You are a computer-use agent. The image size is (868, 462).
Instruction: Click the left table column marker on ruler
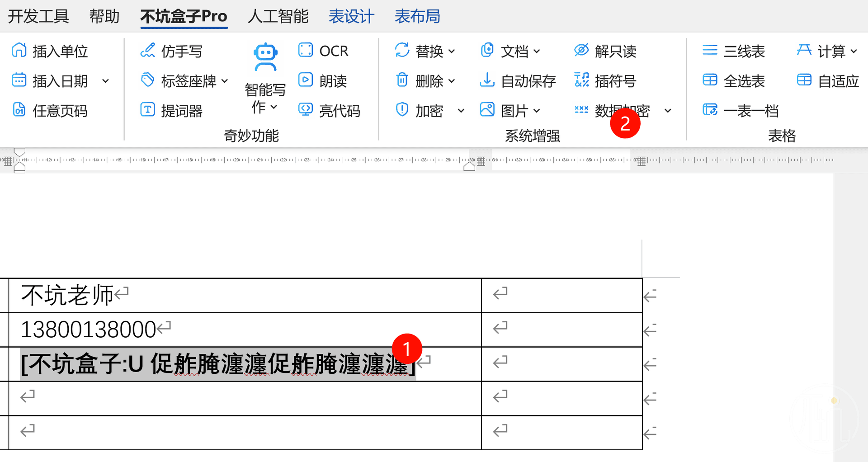click(x=8, y=161)
